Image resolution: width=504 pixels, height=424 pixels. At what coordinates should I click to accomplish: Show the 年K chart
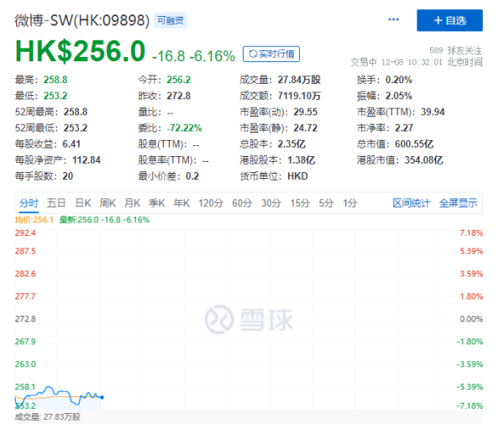(181, 203)
